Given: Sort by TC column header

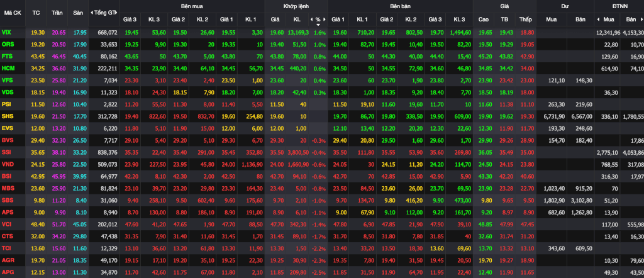Looking at the screenshot, I should pos(36,13).
